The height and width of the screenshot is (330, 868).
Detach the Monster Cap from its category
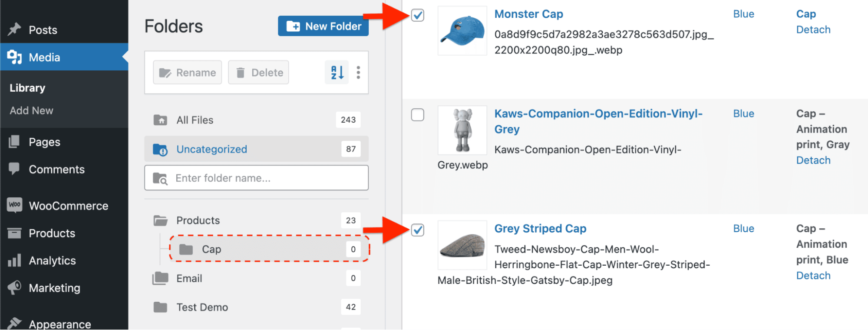(x=813, y=29)
